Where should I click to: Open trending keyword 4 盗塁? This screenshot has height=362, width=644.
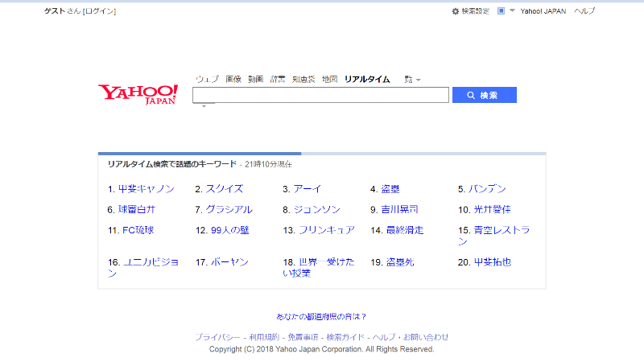(390, 189)
